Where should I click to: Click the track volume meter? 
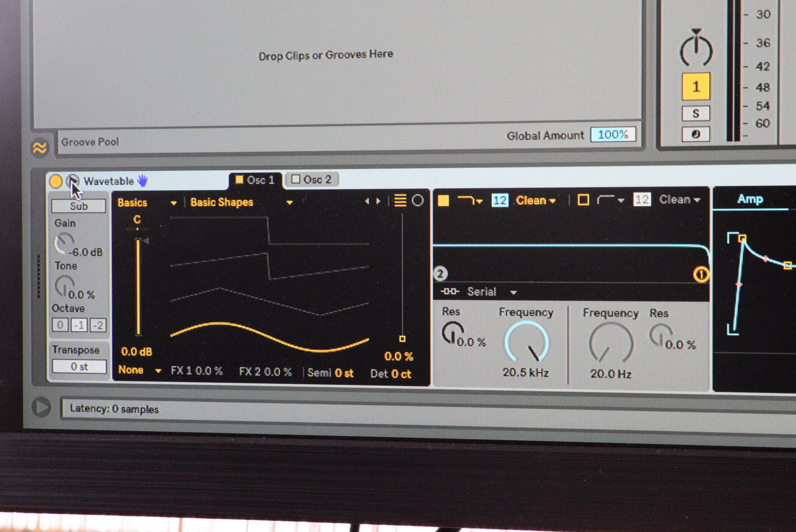[734, 71]
